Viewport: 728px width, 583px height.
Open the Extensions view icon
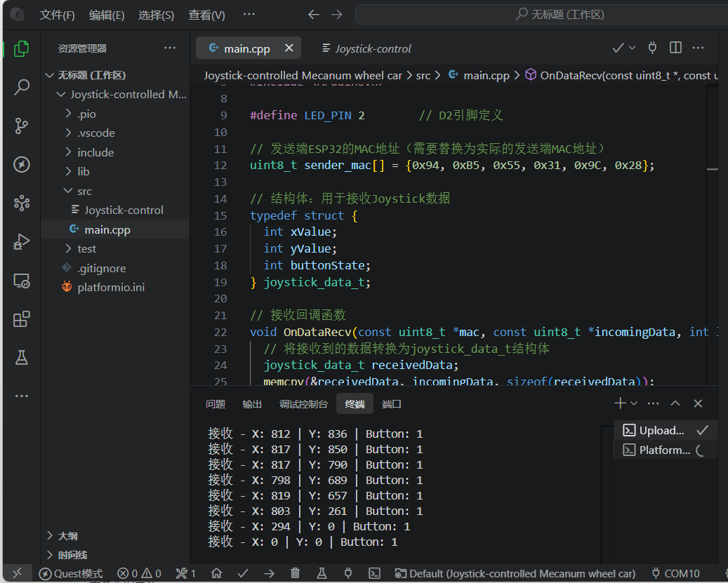click(22, 319)
